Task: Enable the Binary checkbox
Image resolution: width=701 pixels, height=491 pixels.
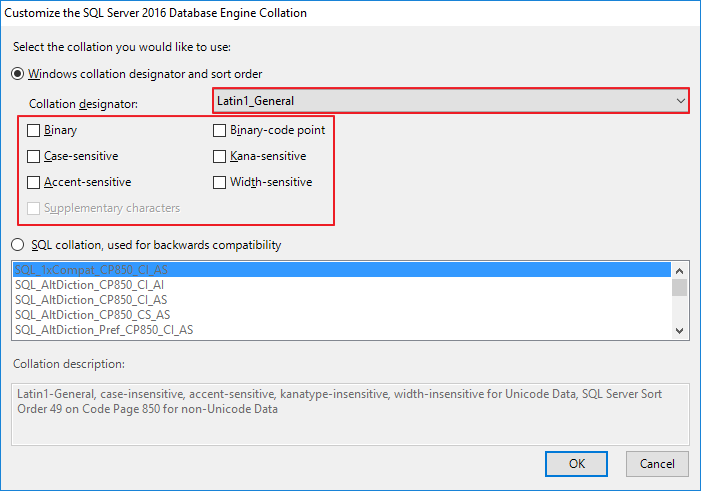Action: click(34, 131)
